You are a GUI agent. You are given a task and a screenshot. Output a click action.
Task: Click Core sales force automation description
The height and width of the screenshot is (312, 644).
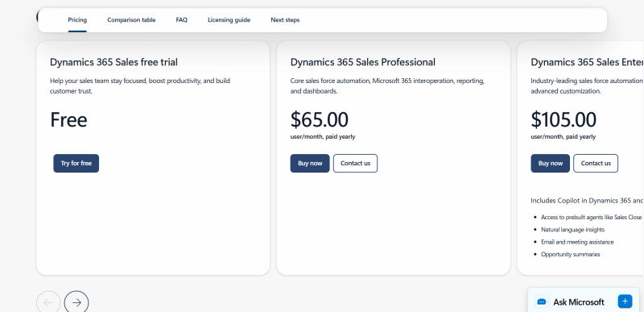(x=387, y=86)
